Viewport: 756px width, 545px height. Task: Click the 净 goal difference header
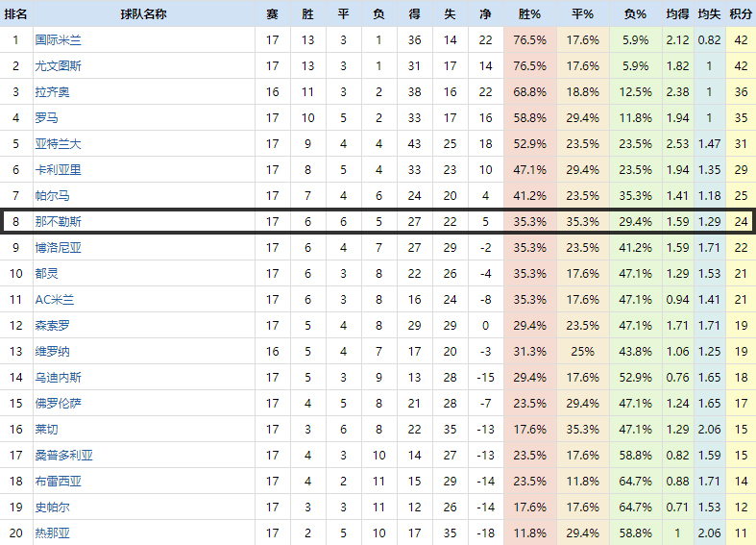(x=485, y=14)
